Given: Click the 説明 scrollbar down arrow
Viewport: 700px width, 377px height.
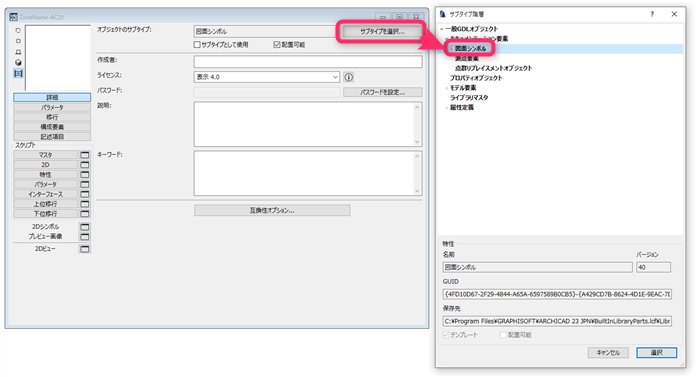Looking at the screenshot, I should 417,142.
